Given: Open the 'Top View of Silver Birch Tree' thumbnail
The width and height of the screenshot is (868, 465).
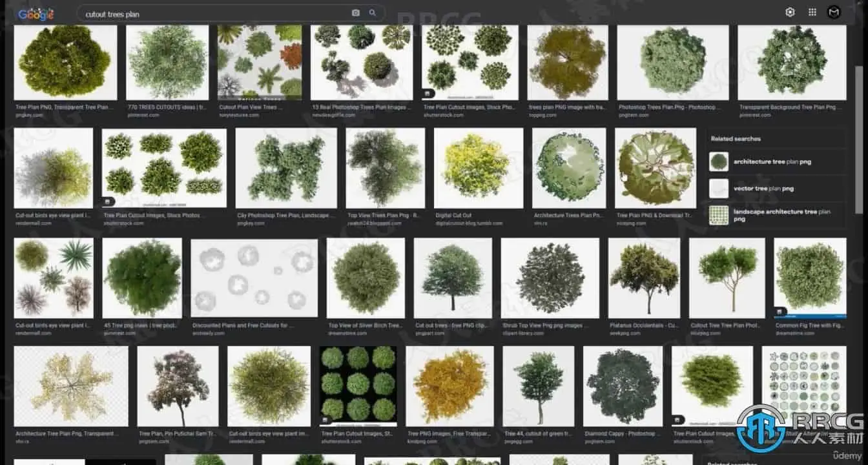Looking at the screenshot, I should 366,278.
